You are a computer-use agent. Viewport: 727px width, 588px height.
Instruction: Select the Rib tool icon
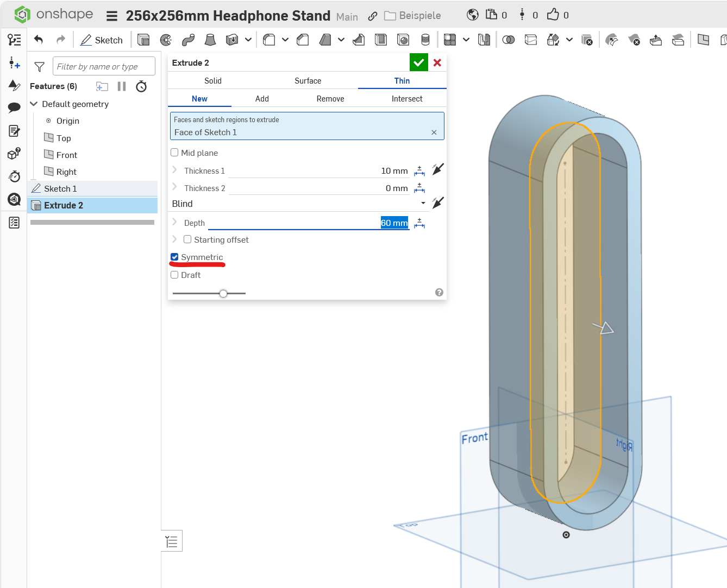point(359,40)
